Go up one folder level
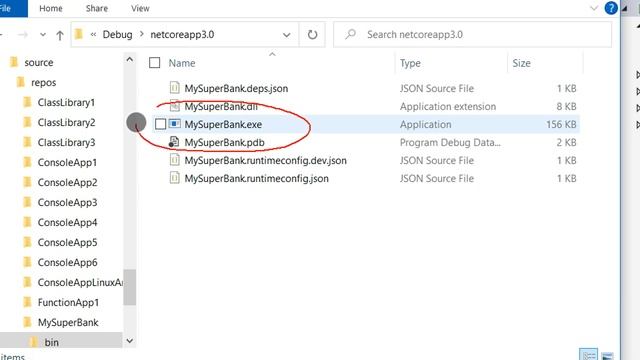This screenshot has height=360, width=640. pos(60,36)
